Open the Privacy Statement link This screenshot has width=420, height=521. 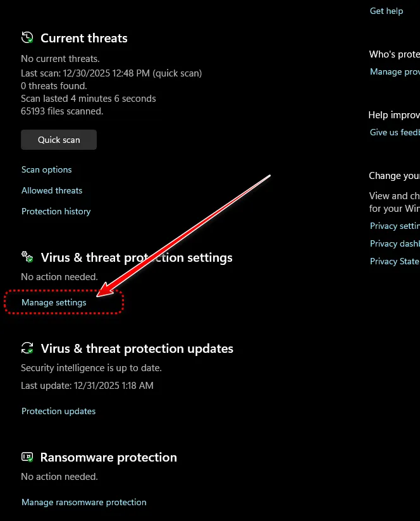coord(395,261)
